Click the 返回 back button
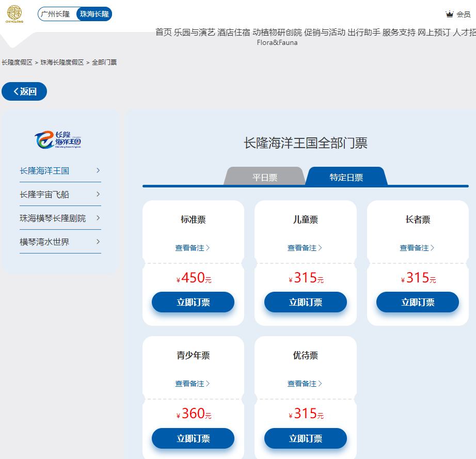This screenshot has height=459, width=476. (24, 91)
